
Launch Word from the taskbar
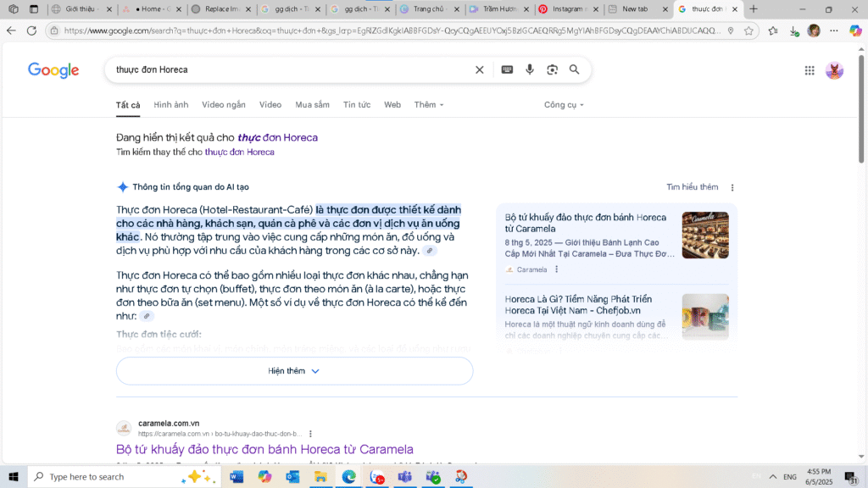(x=236, y=476)
